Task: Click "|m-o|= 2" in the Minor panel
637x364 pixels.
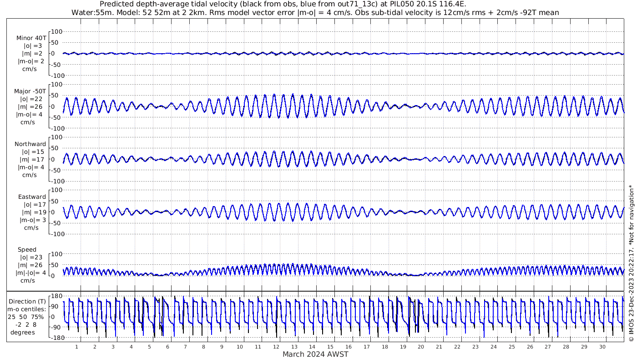Action: [31, 61]
